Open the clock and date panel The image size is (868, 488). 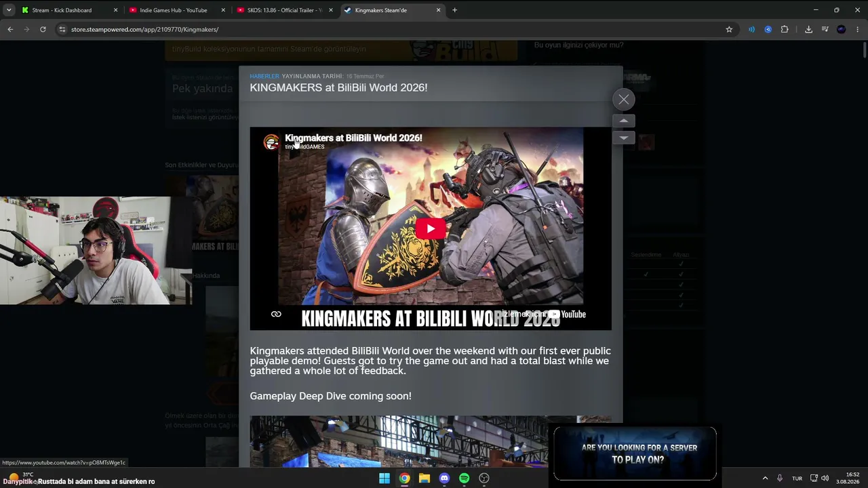coord(848,478)
